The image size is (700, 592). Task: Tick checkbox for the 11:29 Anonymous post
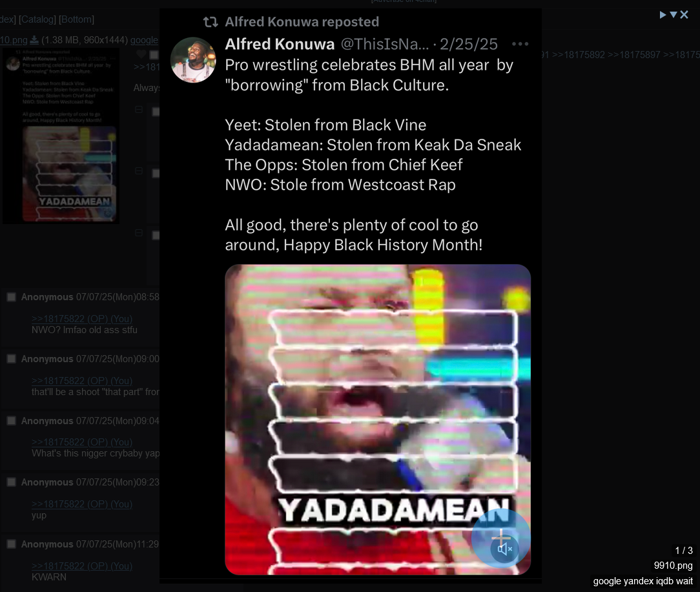click(12, 544)
